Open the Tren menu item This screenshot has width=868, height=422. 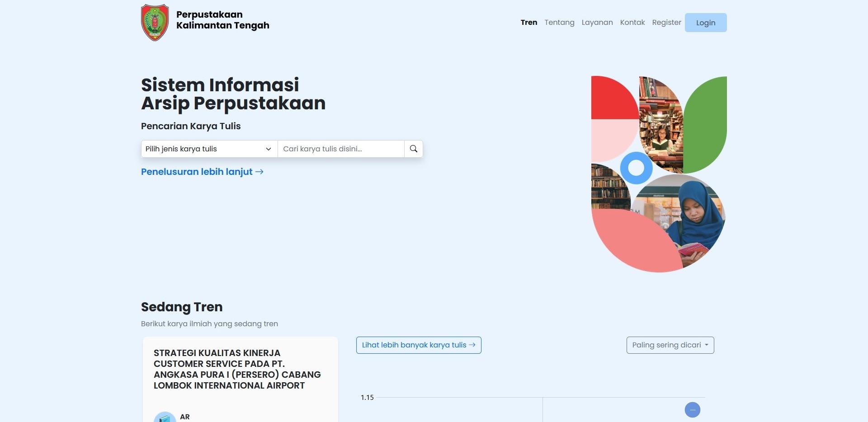pyautogui.click(x=529, y=23)
